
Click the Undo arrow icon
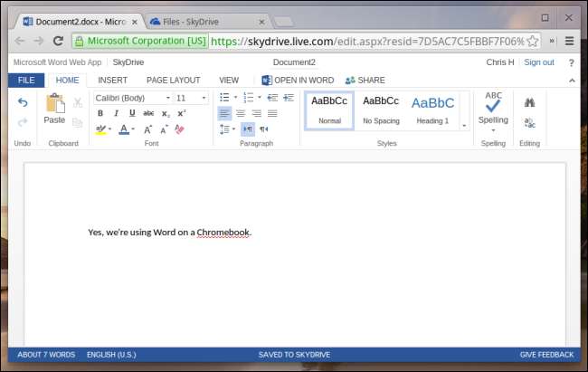(x=23, y=103)
